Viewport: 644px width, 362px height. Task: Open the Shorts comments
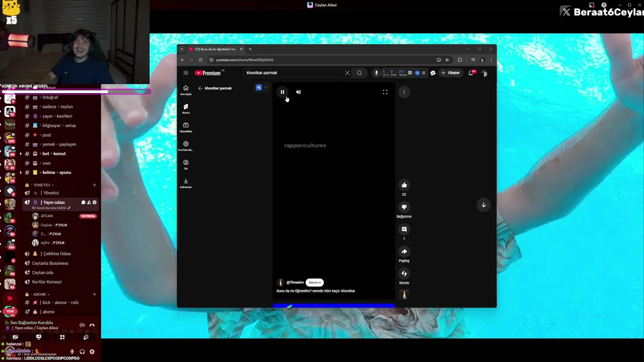(x=404, y=229)
